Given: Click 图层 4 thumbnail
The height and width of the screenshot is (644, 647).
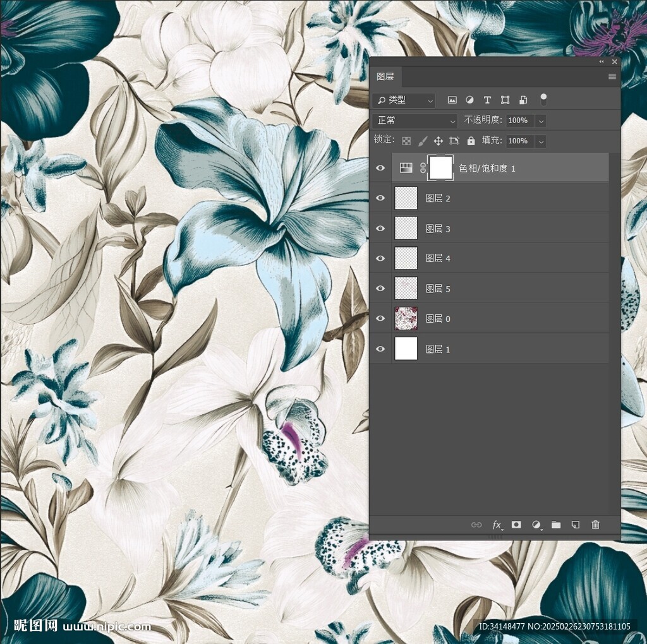Looking at the screenshot, I should [406, 258].
